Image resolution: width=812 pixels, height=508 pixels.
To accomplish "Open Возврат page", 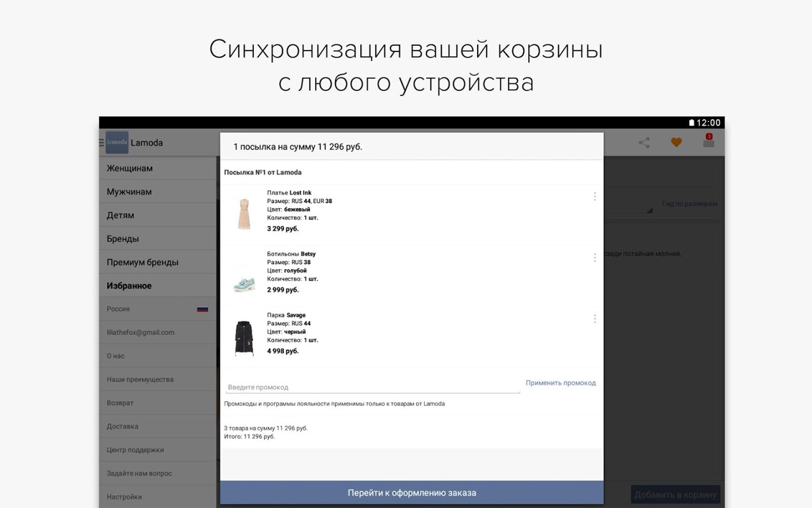I will [158, 403].
